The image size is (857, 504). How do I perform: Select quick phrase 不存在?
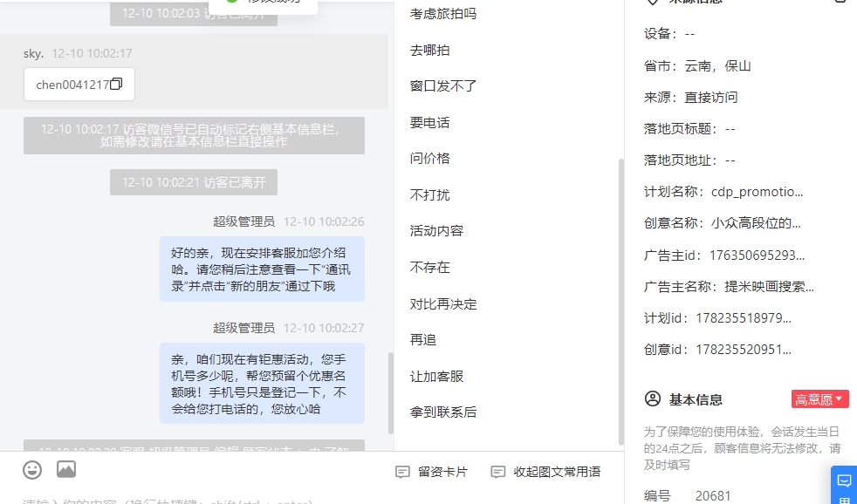coord(429,267)
